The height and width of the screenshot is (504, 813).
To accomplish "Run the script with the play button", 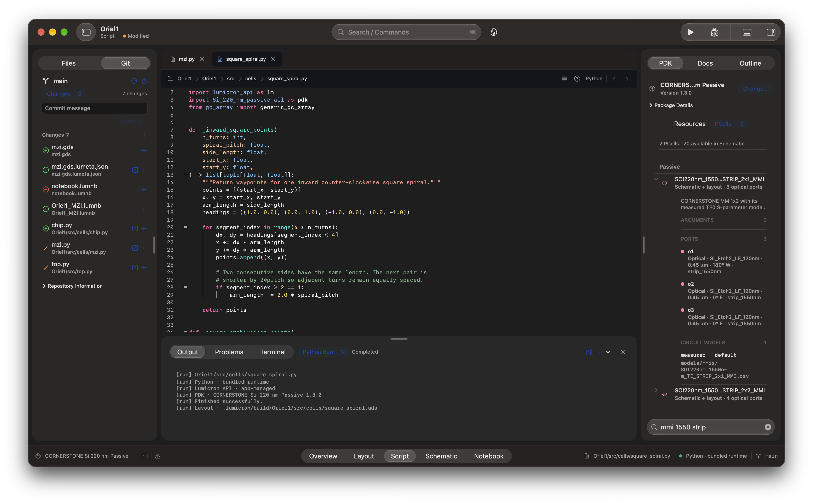I will [690, 32].
